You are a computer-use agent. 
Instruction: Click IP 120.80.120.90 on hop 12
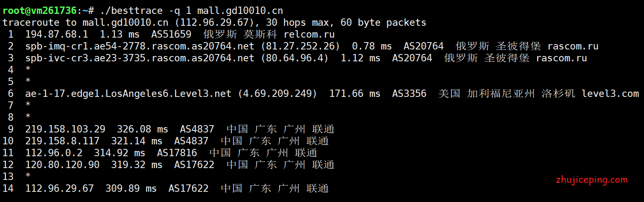click(x=62, y=165)
